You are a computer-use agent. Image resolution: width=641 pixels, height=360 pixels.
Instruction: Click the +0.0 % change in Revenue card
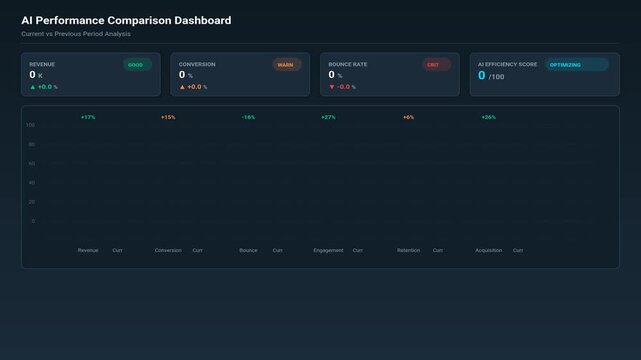click(x=48, y=87)
